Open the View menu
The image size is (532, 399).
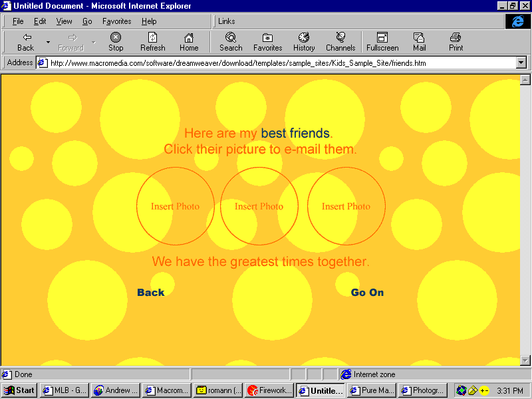[64, 21]
